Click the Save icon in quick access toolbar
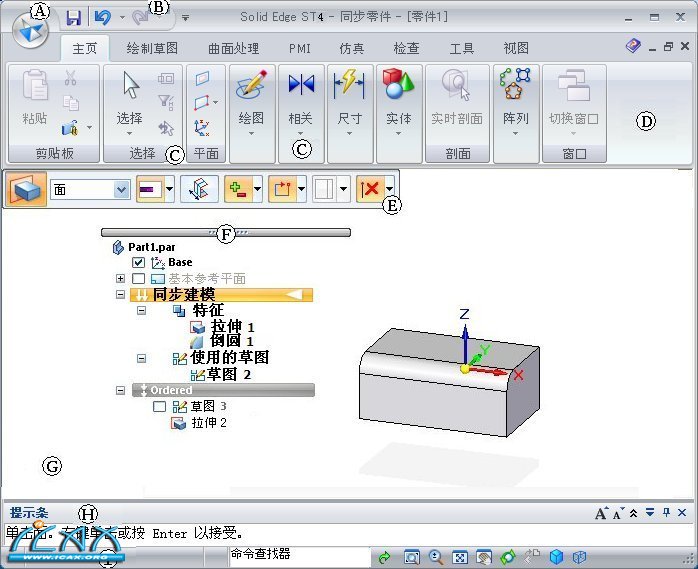The image size is (698, 569). [x=73, y=17]
